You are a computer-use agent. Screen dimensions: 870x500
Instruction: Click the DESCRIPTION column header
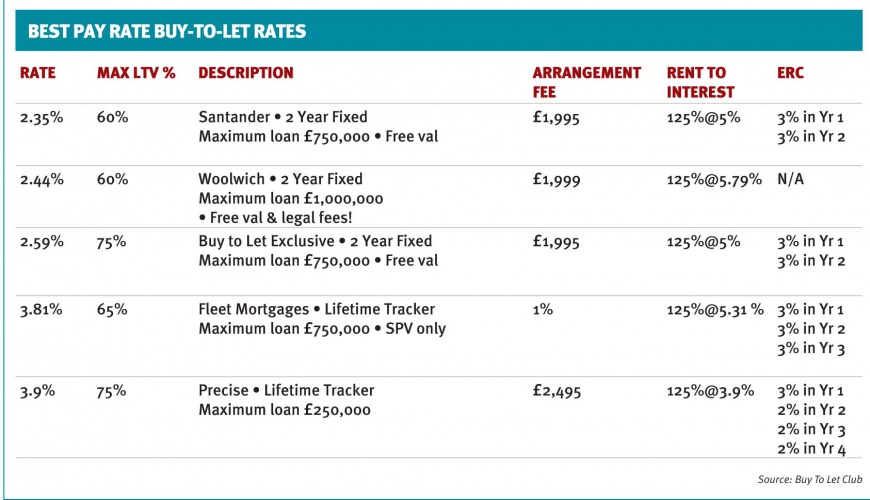tap(246, 73)
